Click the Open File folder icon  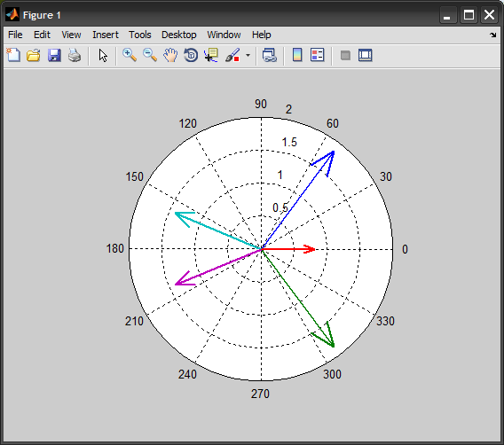tap(34, 55)
